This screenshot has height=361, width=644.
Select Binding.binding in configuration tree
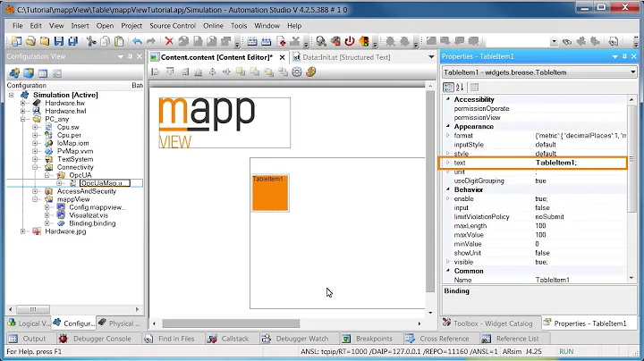point(92,223)
